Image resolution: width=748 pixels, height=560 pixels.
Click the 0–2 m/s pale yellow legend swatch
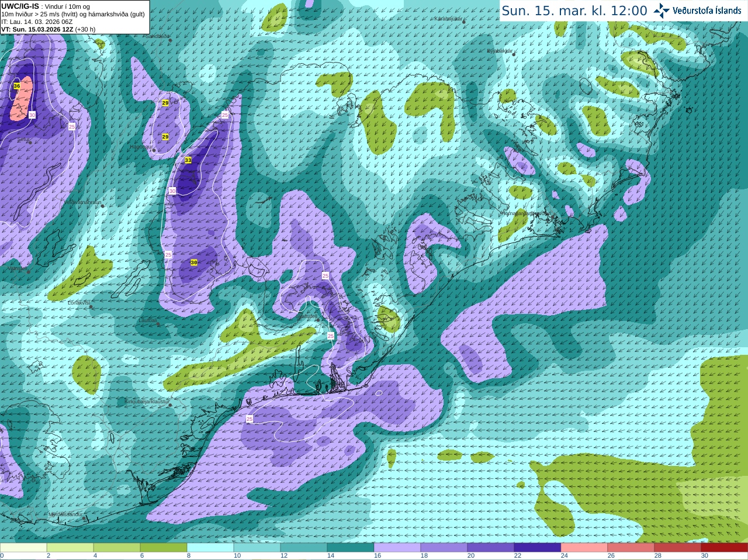coord(23,548)
